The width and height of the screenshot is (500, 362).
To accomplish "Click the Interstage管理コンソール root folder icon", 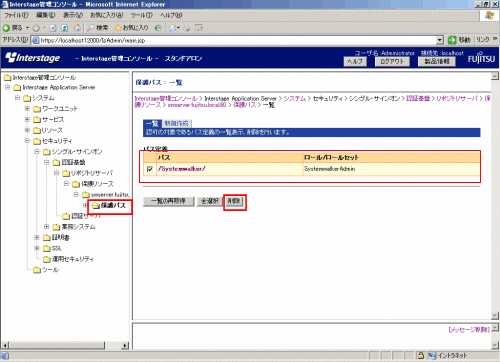I will (8, 78).
